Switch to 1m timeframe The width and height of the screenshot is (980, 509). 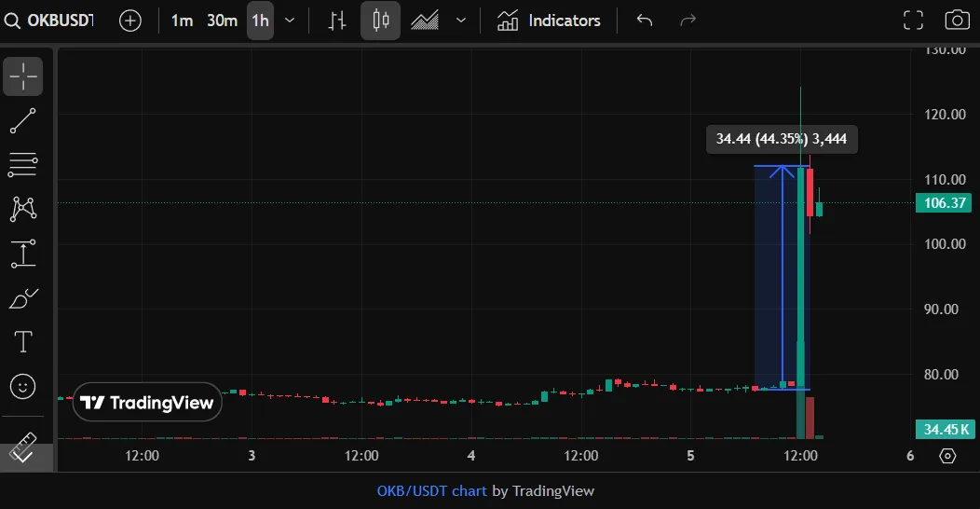coord(182,21)
